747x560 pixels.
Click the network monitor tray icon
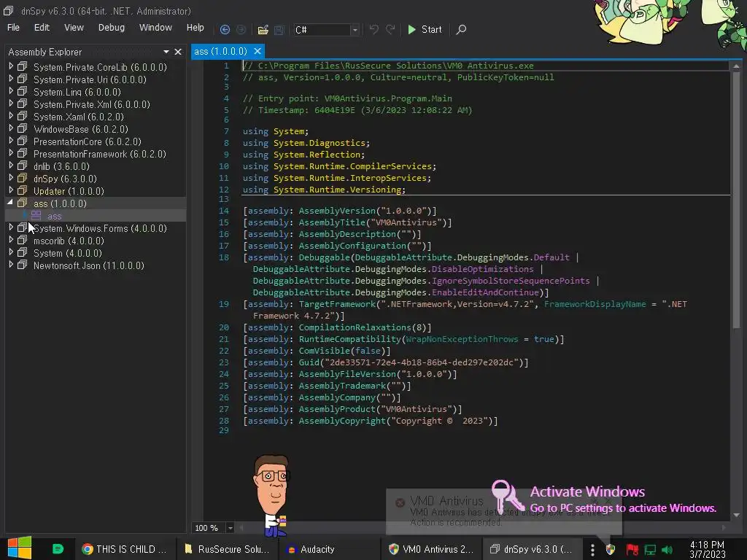click(650, 550)
